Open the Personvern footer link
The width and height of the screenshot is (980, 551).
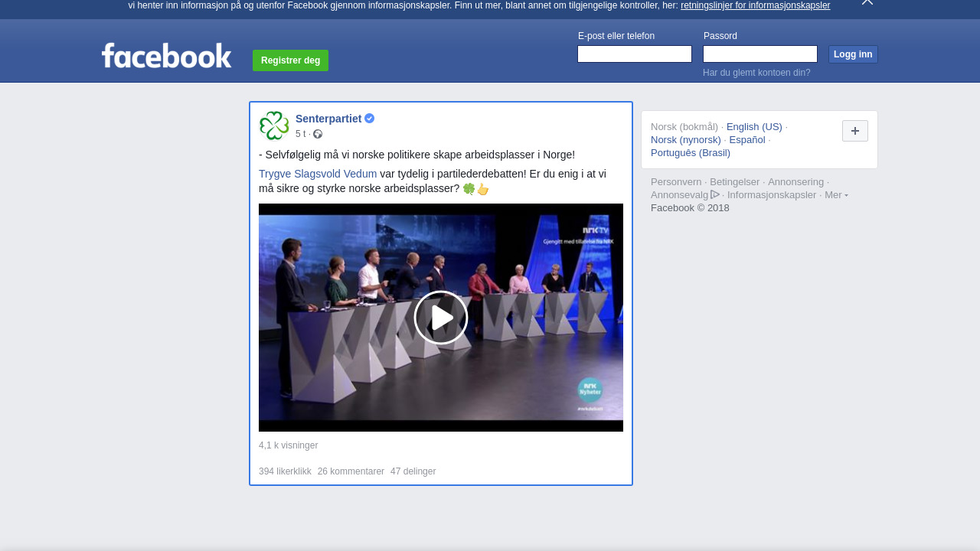676,182
